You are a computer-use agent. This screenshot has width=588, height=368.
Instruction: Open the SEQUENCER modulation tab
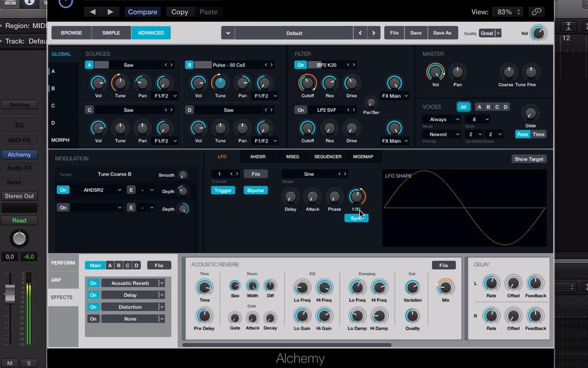click(328, 156)
